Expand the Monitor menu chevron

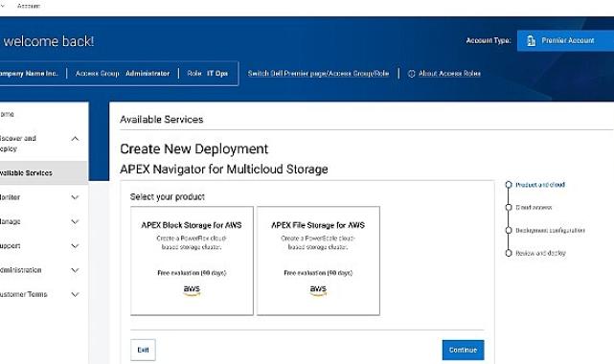pyautogui.click(x=75, y=197)
